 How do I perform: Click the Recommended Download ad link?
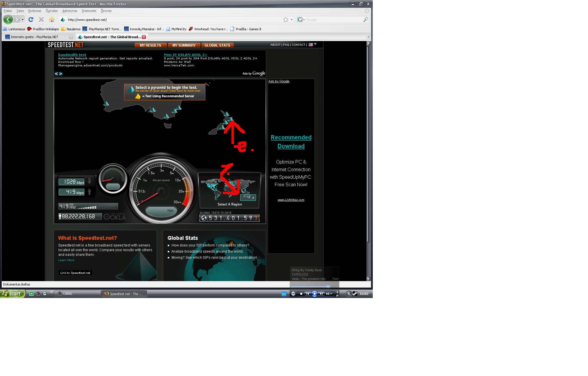pos(291,142)
